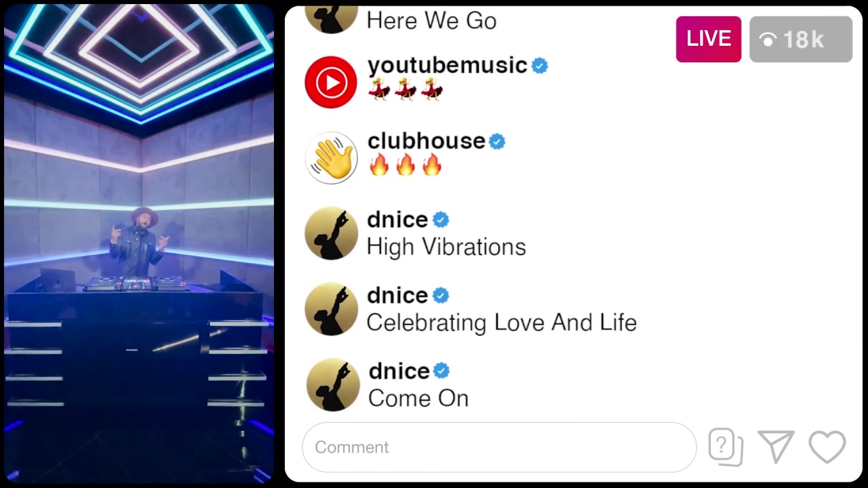Open the 18k viewers count
This screenshot has height=488, width=868.
(x=801, y=39)
